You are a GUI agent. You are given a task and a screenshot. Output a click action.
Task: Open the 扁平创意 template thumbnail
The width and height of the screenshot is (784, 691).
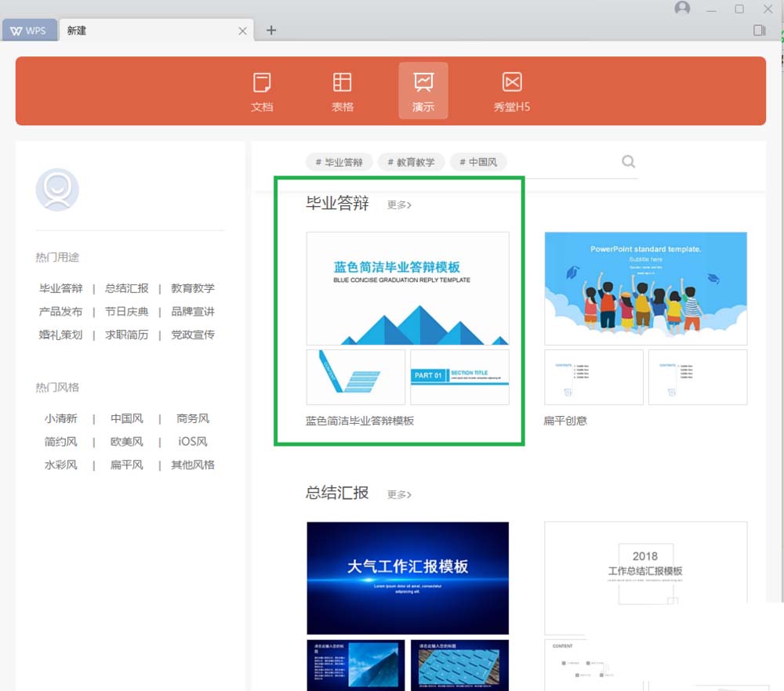[645, 288]
